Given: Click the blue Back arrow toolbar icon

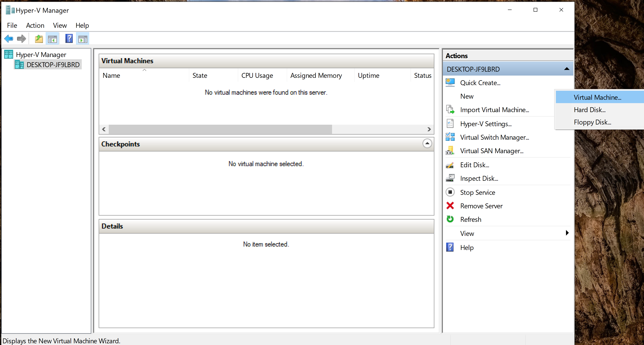Looking at the screenshot, I should coord(9,39).
